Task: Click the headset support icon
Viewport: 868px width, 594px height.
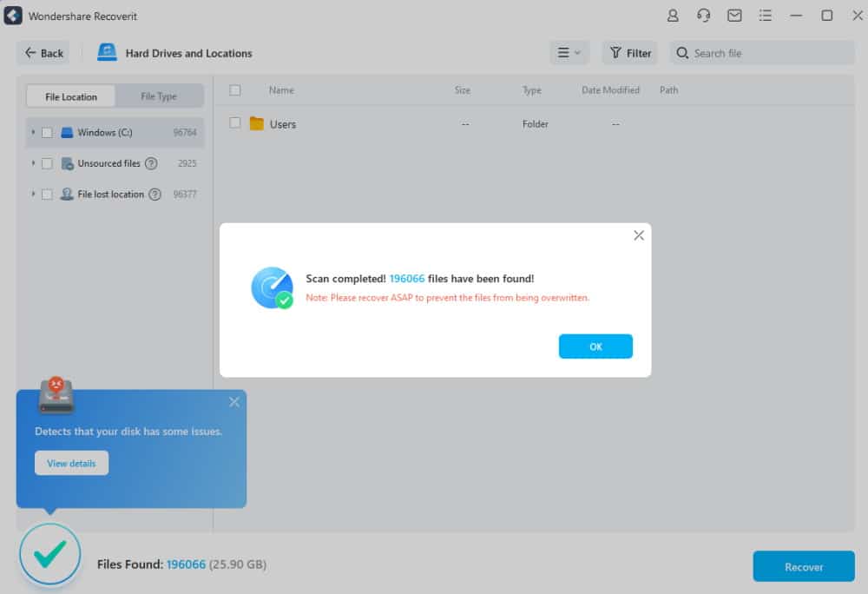Action: click(x=704, y=15)
